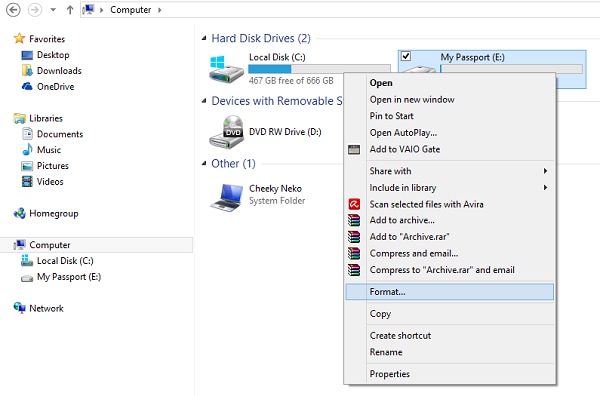
Task: Open Downloads in Favorites
Action: [x=59, y=71]
